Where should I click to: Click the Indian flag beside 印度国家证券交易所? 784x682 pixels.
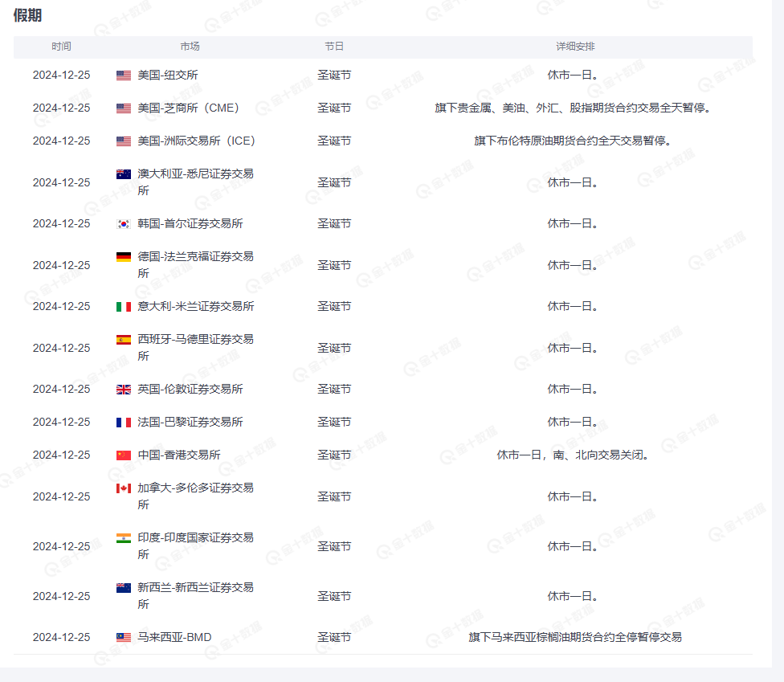click(x=122, y=537)
